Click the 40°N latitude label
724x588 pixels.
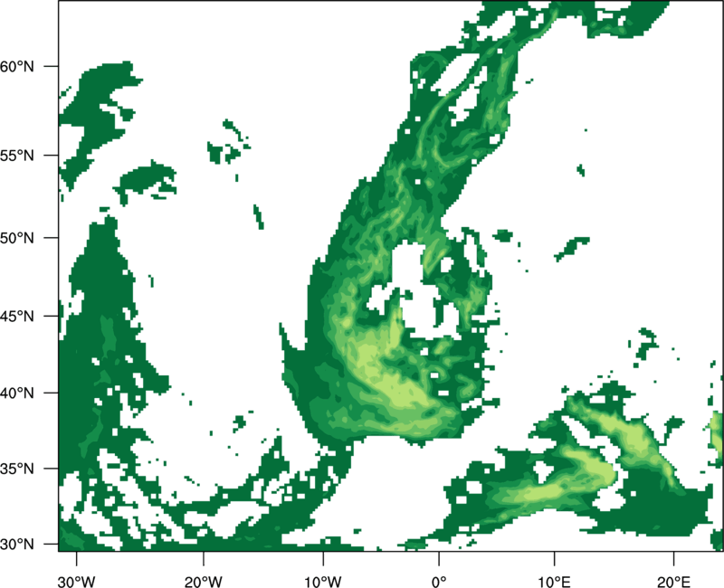coord(17,394)
